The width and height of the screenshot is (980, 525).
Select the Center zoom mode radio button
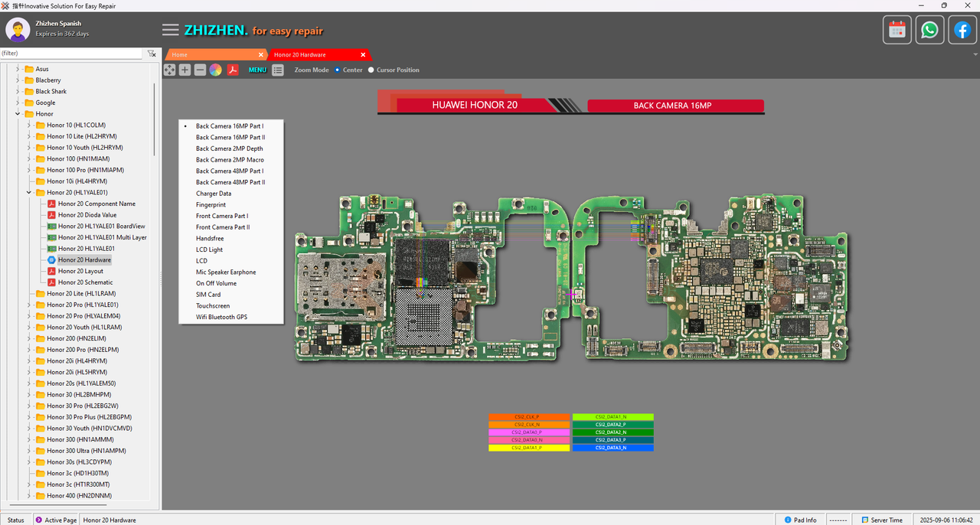(x=338, y=70)
